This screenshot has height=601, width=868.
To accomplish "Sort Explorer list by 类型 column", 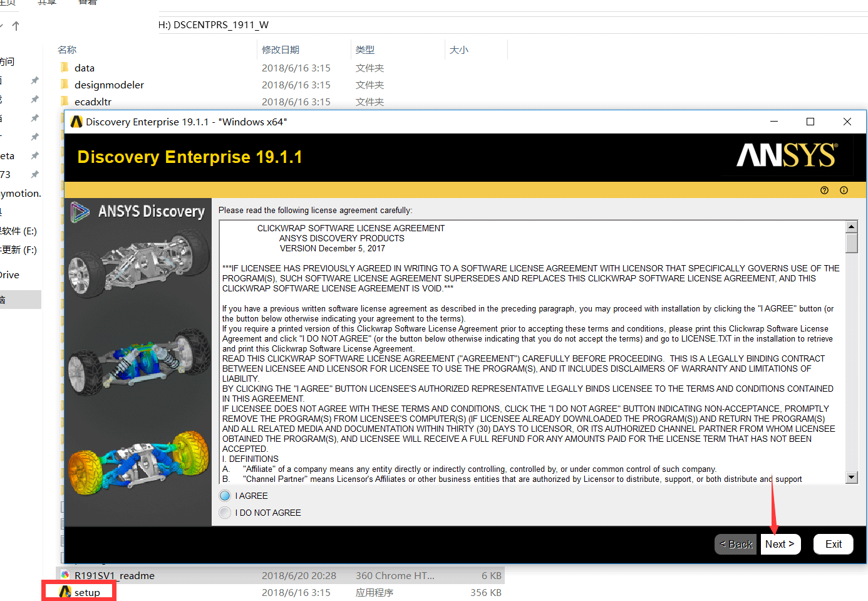I will pos(365,50).
